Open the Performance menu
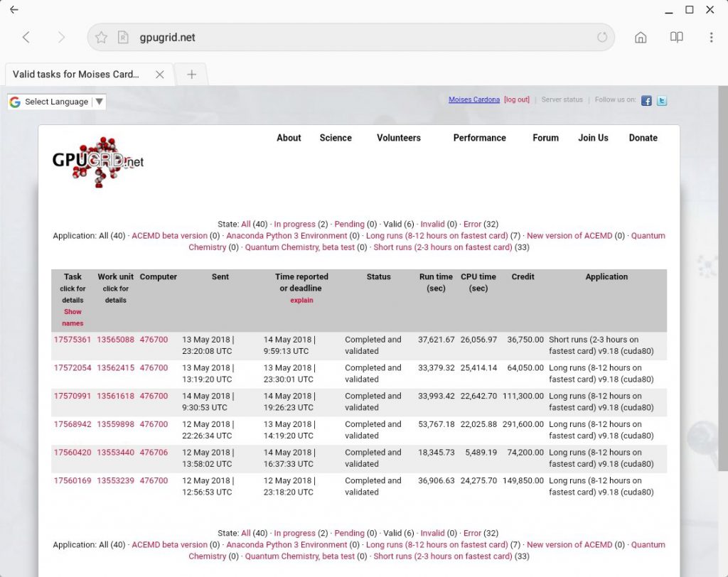Viewport: 728px width, 577px height. click(x=480, y=138)
